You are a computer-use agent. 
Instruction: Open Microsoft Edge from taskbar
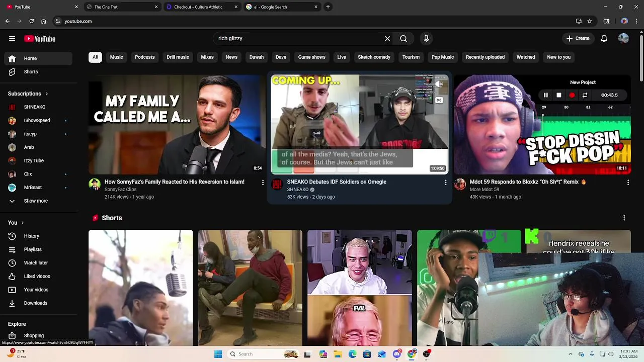click(352, 354)
